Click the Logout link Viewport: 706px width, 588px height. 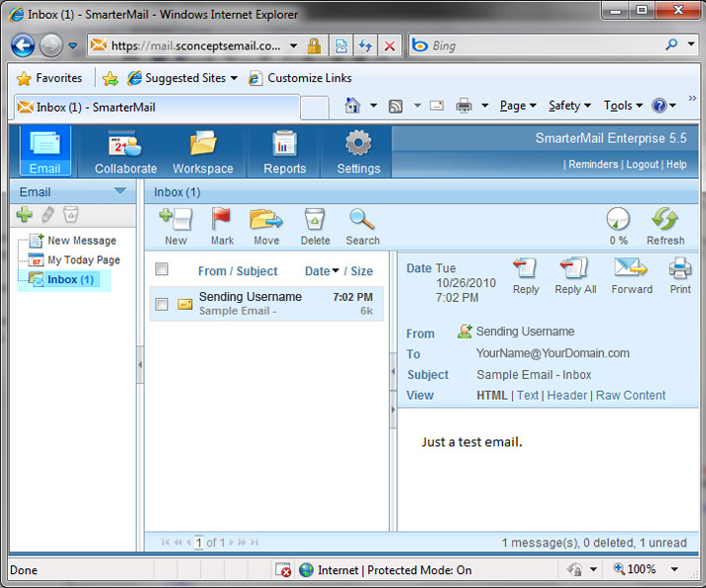click(642, 164)
